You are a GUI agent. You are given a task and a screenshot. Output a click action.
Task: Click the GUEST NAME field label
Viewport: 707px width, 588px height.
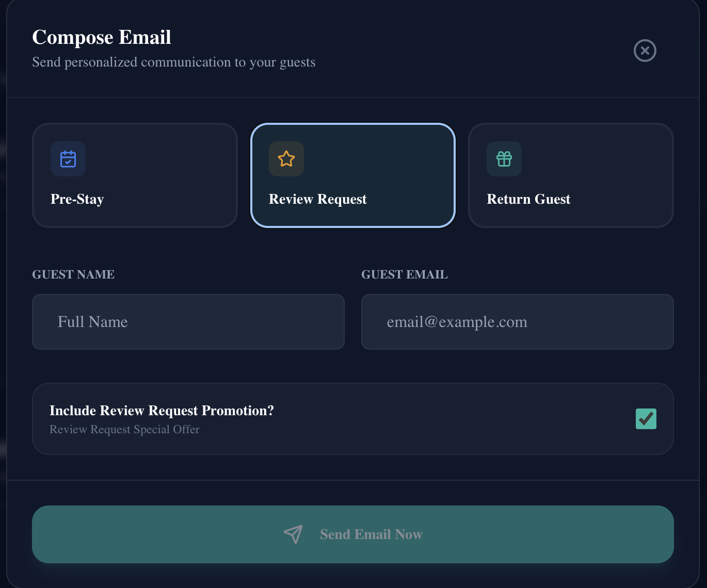tap(73, 274)
